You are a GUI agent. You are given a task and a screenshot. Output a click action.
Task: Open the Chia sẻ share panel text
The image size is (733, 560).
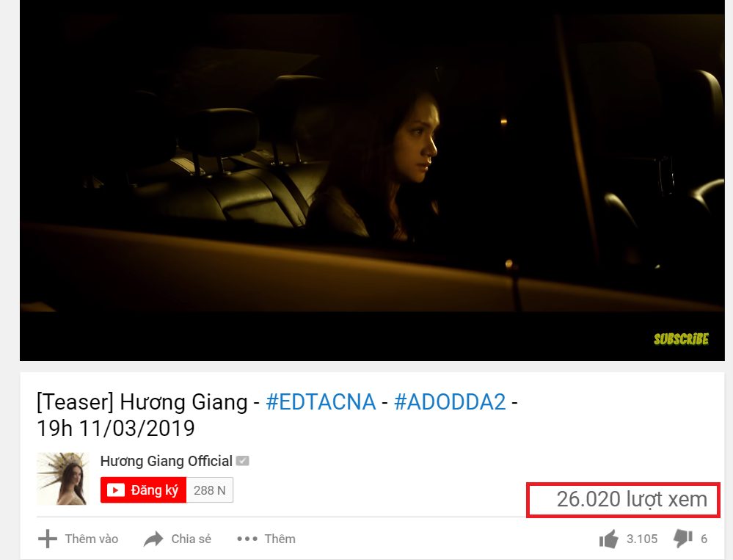pyautogui.click(x=192, y=539)
